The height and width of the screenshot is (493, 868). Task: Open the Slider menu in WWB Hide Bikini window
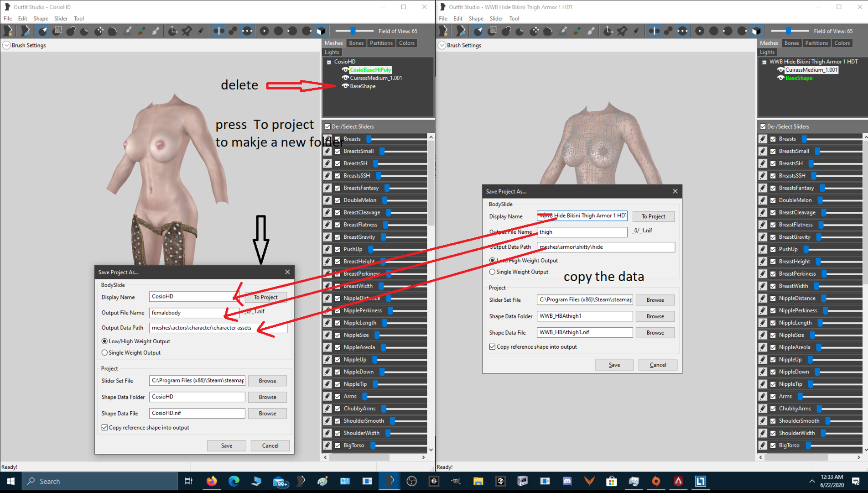tap(496, 19)
